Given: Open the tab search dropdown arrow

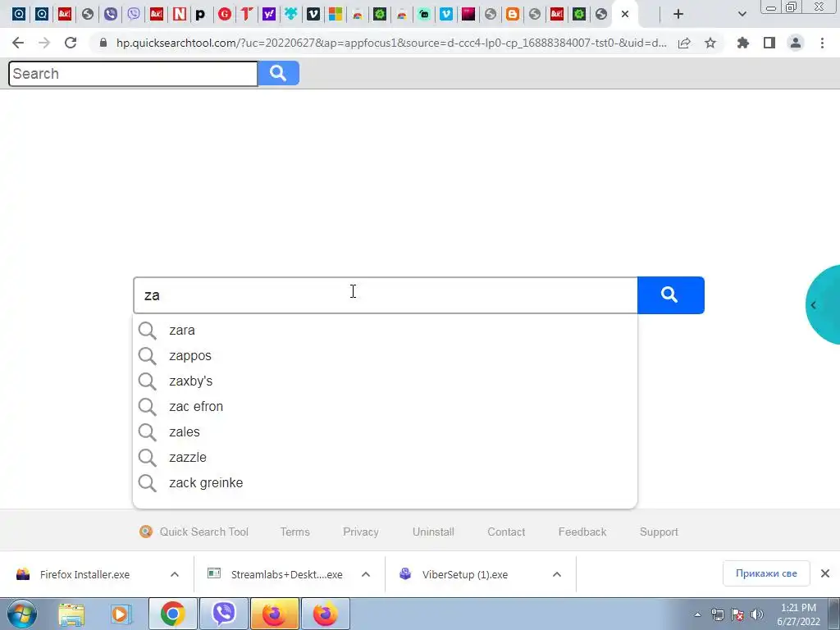Looking at the screenshot, I should [x=742, y=15].
